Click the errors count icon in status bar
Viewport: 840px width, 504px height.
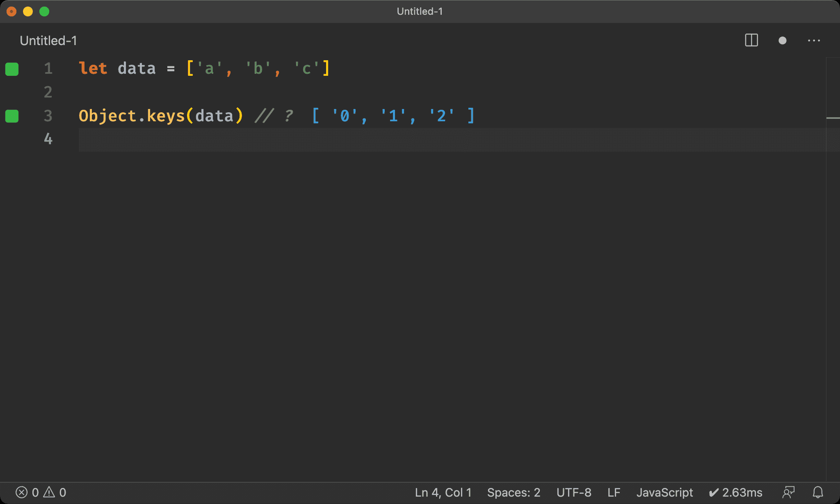(x=22, y=492)
